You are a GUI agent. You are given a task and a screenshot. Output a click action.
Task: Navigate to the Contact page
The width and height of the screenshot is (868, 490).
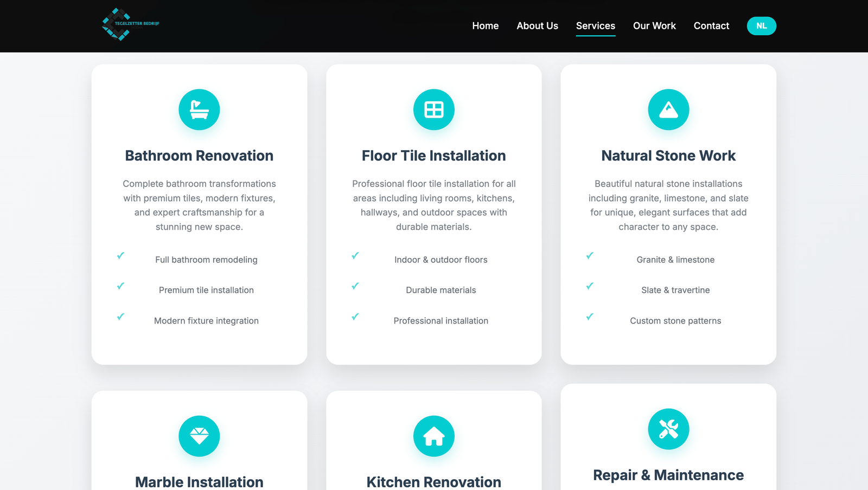coord(711,26)
